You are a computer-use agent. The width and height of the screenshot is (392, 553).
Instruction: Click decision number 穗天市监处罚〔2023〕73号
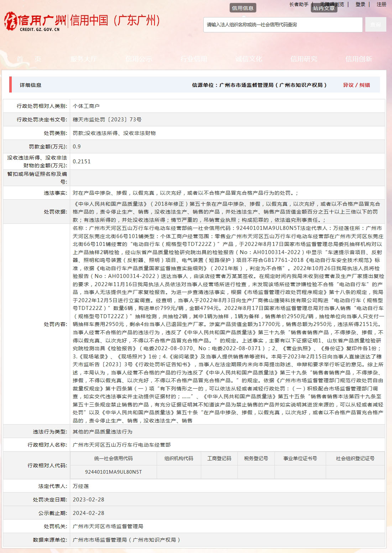(x=107, y=120)
